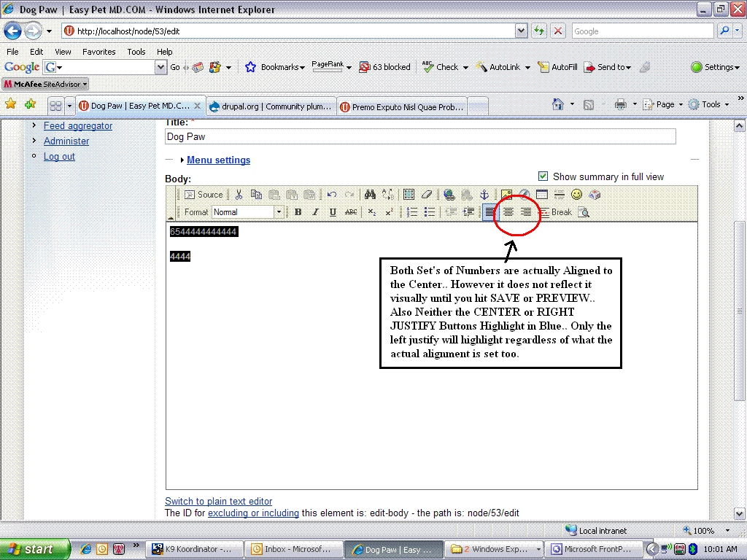Click the Find binoculars icon
The height and width of the screenshot is (560, 747).
(x=370, y=195)
